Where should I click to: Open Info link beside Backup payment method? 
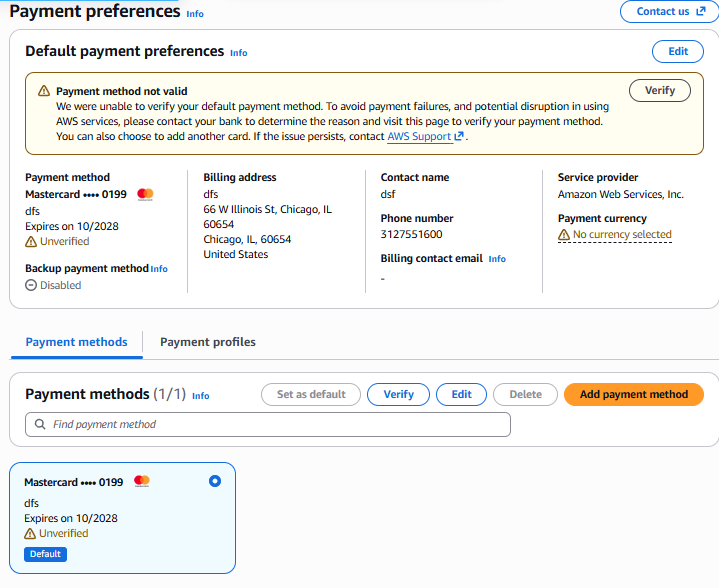click(159, 269)
